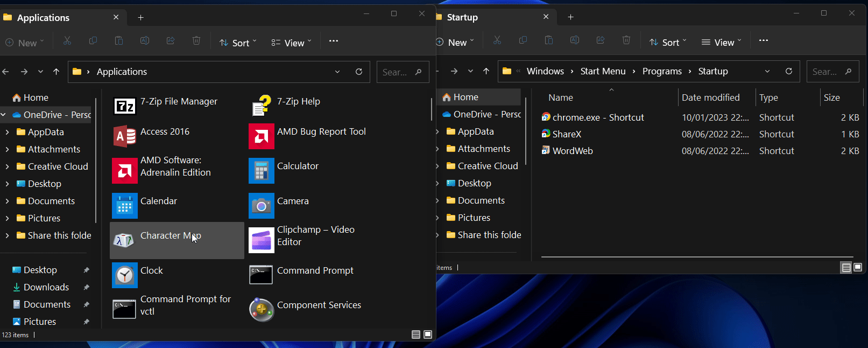
Task: Add a new tab in Applications window
Action: [140, 17]
